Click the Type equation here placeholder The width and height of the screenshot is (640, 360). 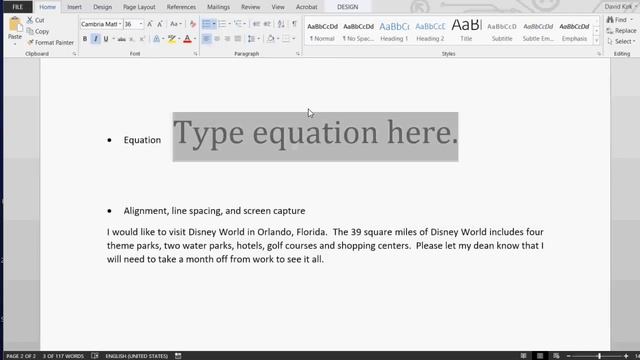coord(315,137)
